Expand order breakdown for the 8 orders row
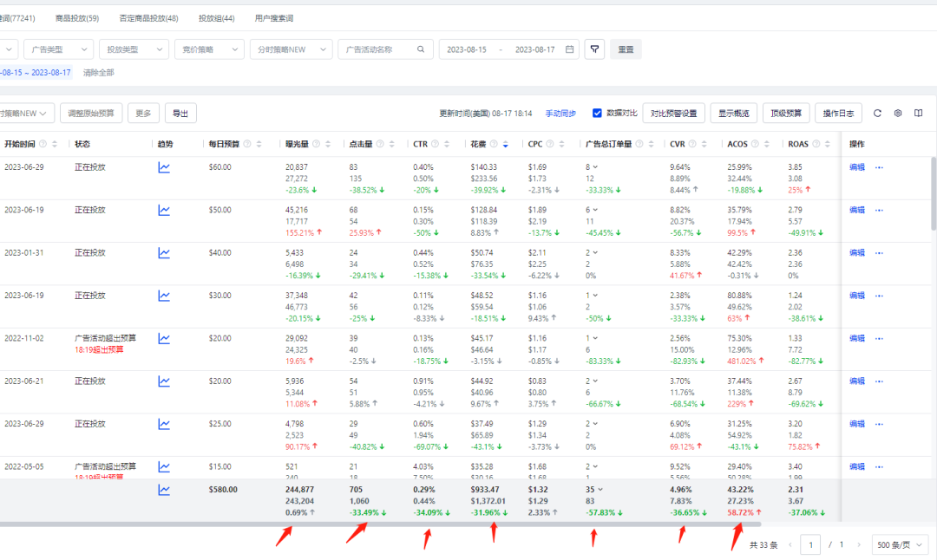The image size is (937, 560). (595, 168)
